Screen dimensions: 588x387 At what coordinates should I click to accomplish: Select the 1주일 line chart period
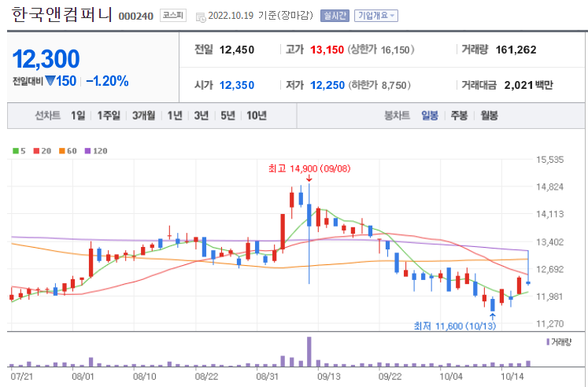click(109, 116)
